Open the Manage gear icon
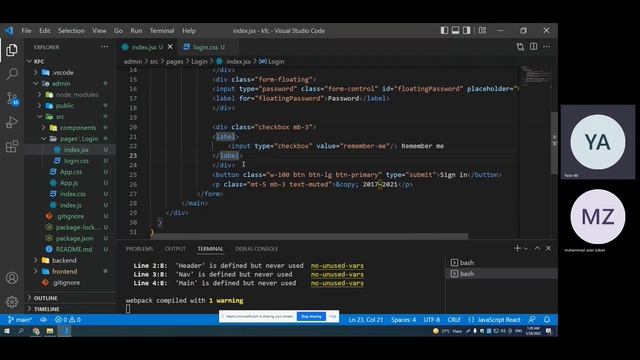This screenshot has width=640, height=360. pos(12,302)
